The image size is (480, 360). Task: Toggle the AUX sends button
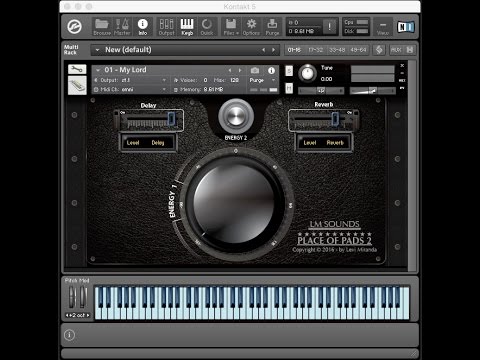point(396,50)
